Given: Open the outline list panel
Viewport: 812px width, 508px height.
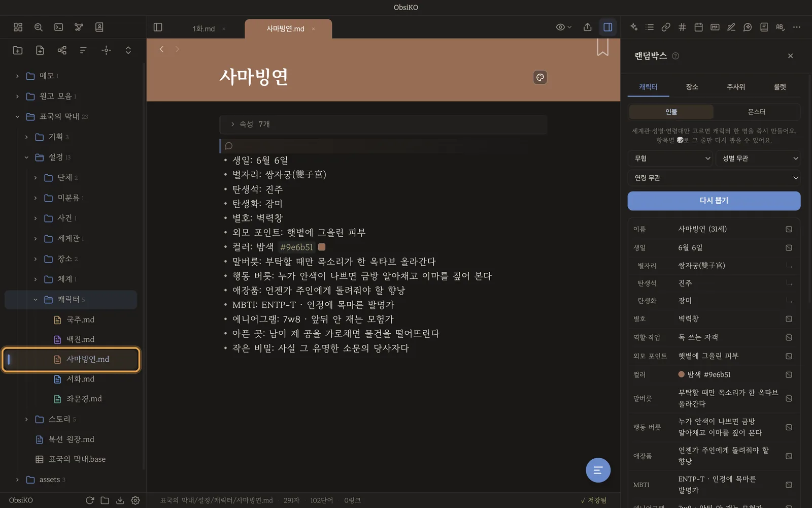Looking at the screenshot, I should (650, 27).
